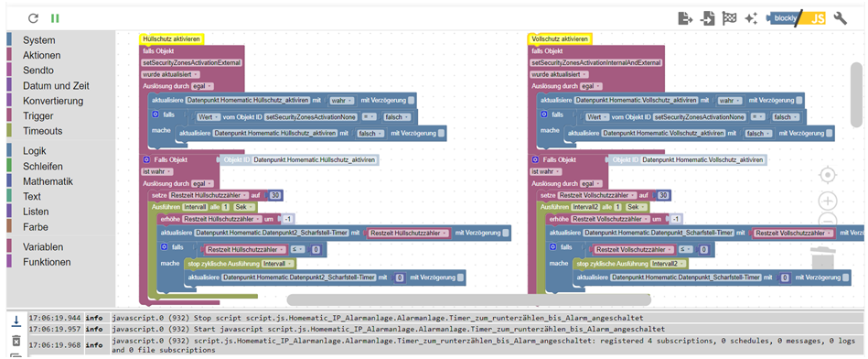This screenshot has width=868, height=359.
Task: Restart the script with the reload icon
Action: click(x=33, y=18)
